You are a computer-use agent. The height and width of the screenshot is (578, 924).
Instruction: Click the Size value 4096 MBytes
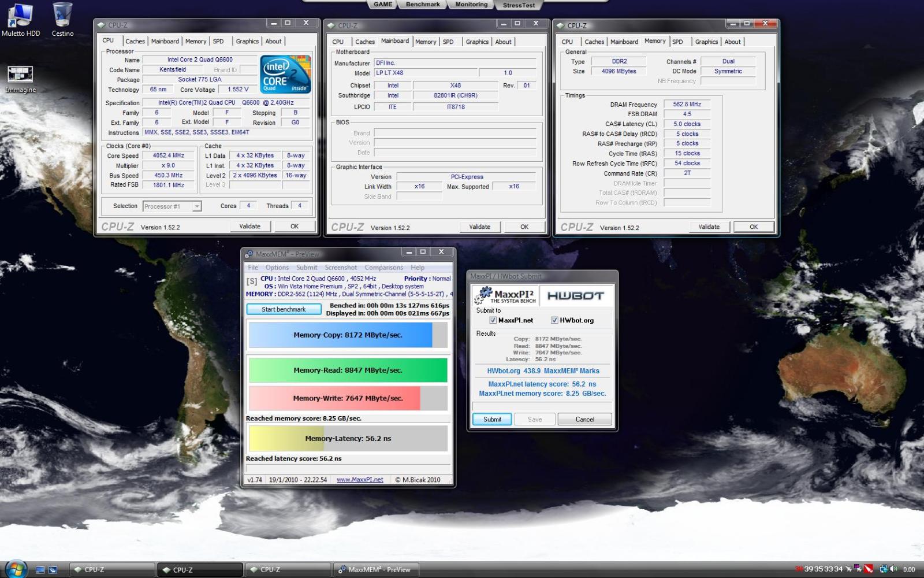tap(619, 72)
